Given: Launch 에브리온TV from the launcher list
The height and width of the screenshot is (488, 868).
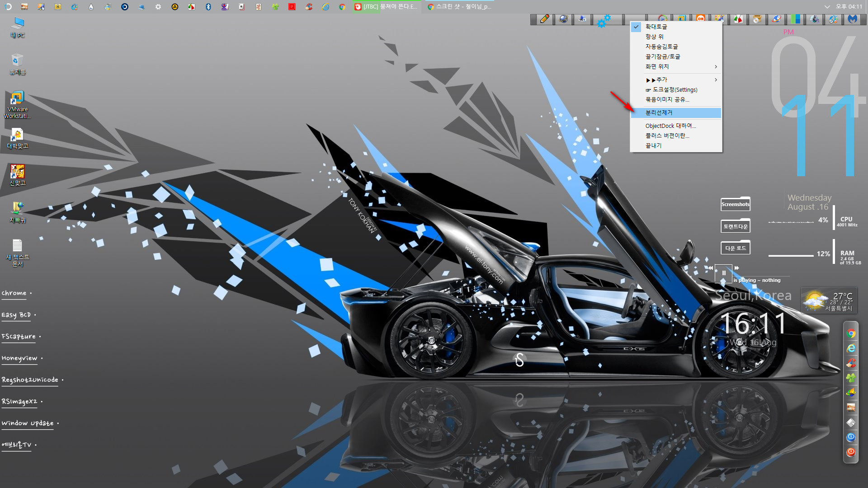Looking at the screenshot, I should click(x=16, y=445).
